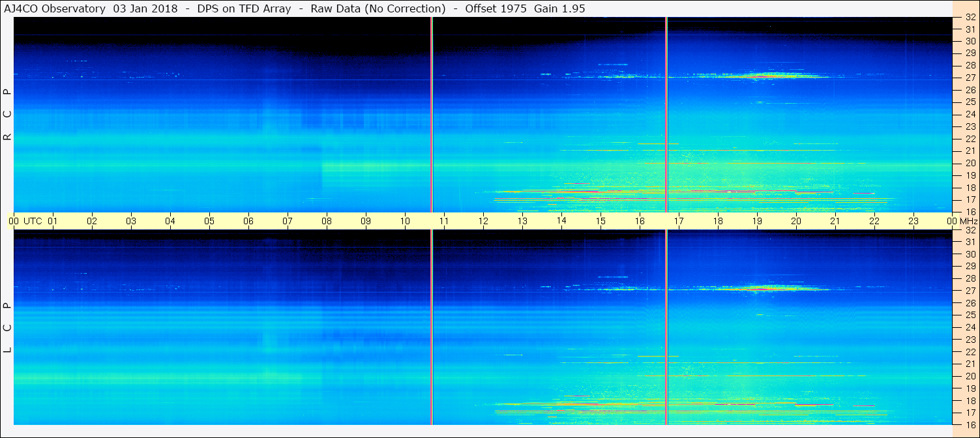Click the 20 MHz tick on LCP scale
Image resolution: width=980 pixels, height=438 pixels.
tap(970, 376)
